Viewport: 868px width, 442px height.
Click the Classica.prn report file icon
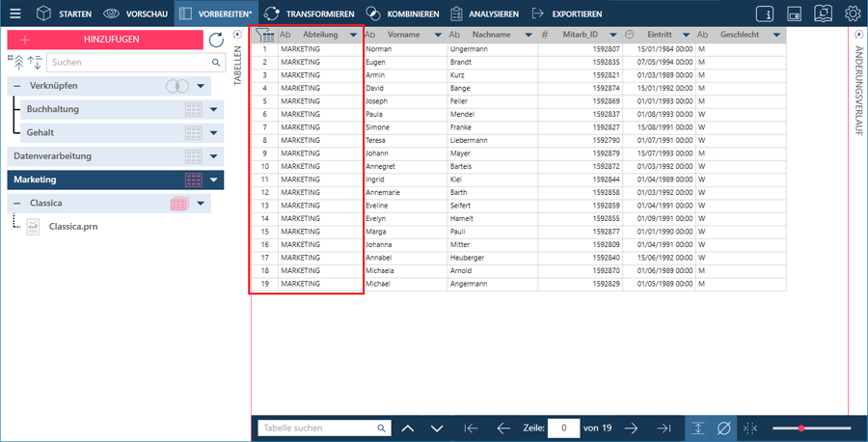33,227
